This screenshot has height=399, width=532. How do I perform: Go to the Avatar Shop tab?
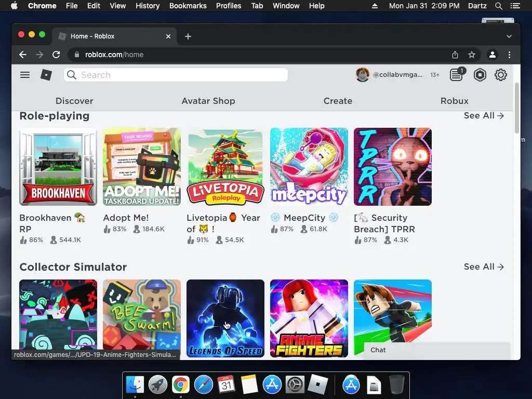[208, 101]
